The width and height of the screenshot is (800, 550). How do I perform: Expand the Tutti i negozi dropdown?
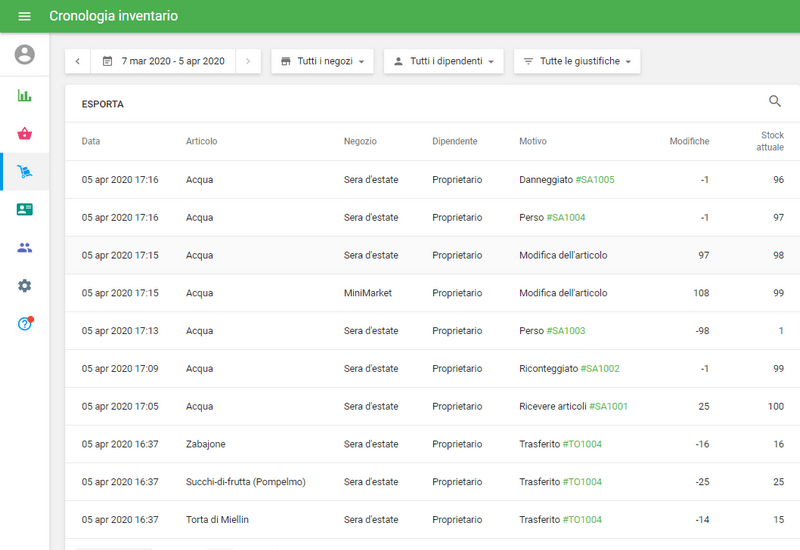click(x=322, y=61)
